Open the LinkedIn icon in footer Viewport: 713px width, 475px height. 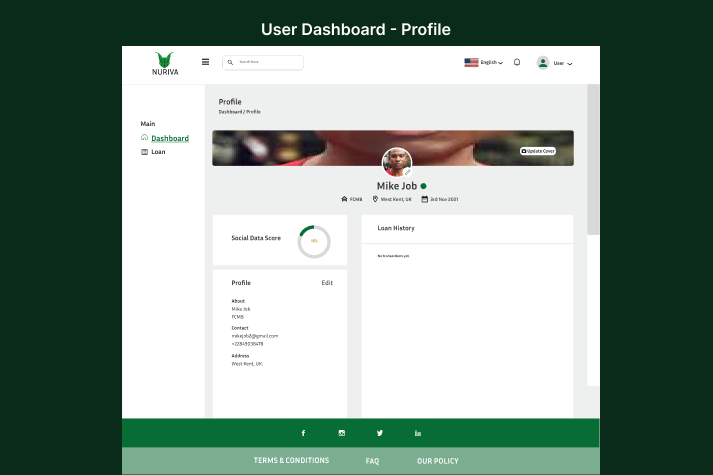418,433
